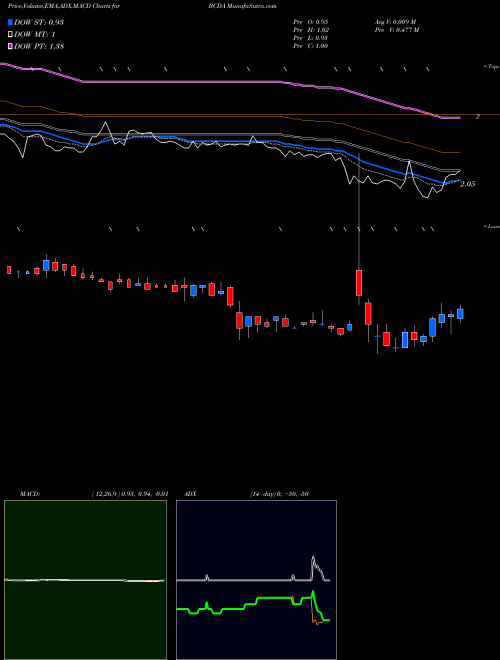This screenshot has height=660, width=500.
Task: Click the 'Pre L: 0.93' low value
Action: [x=311, y=38]
